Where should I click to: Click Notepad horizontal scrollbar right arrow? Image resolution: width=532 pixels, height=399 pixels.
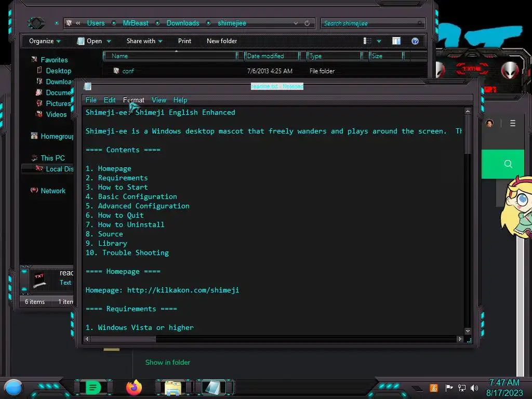[460, 339]
